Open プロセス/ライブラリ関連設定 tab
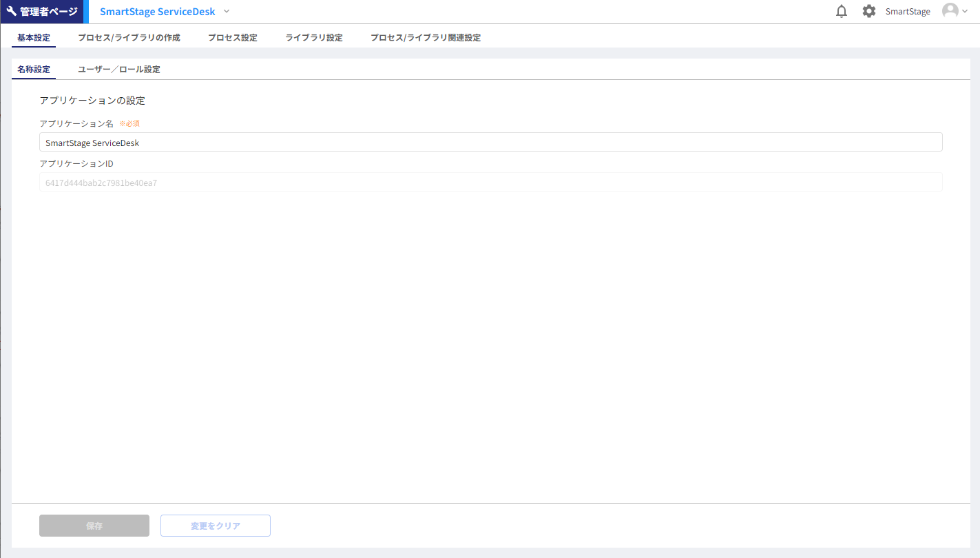 point(425,38)
